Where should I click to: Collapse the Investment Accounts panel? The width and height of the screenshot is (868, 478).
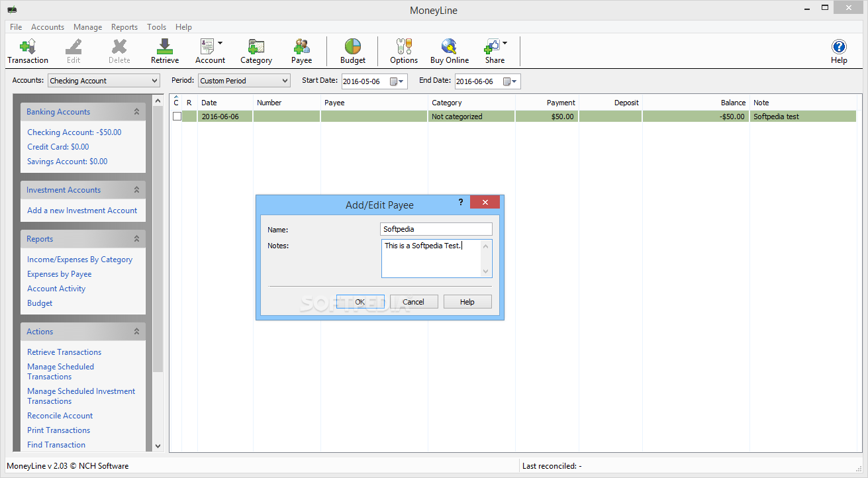(x=137, y=190)
